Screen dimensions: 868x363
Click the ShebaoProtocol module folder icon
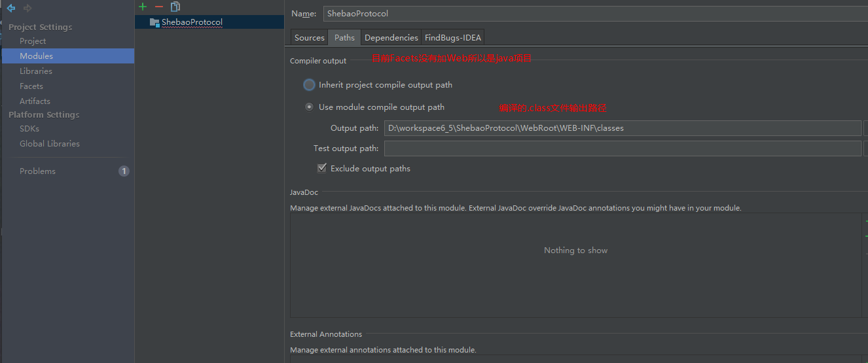click(154, 22)
